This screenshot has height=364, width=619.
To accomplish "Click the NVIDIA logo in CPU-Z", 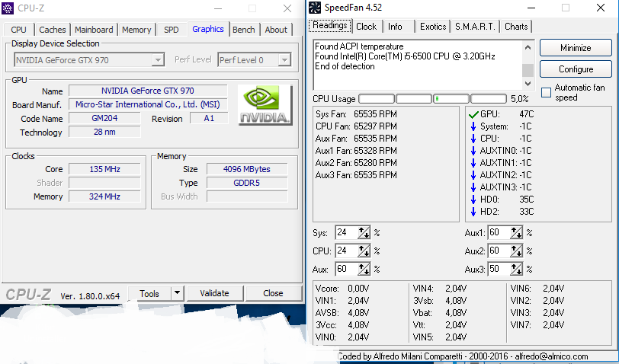I will click(265, 105).
